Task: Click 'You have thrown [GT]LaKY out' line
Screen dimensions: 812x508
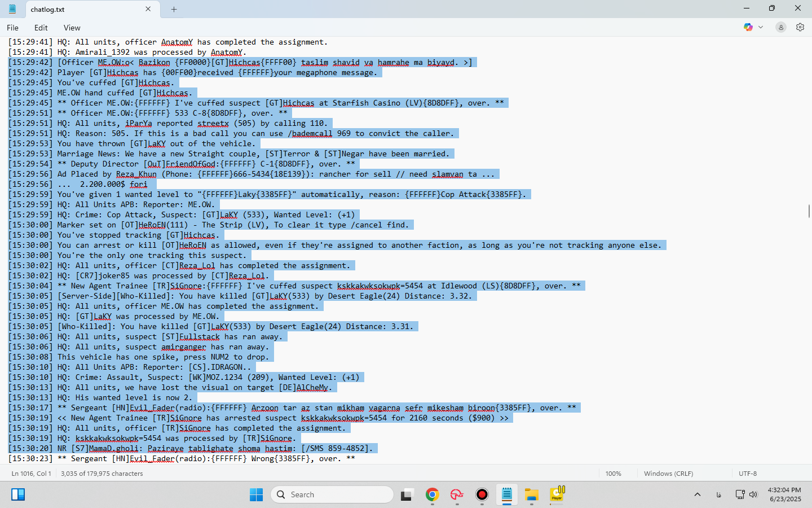Action: [132, 143]
